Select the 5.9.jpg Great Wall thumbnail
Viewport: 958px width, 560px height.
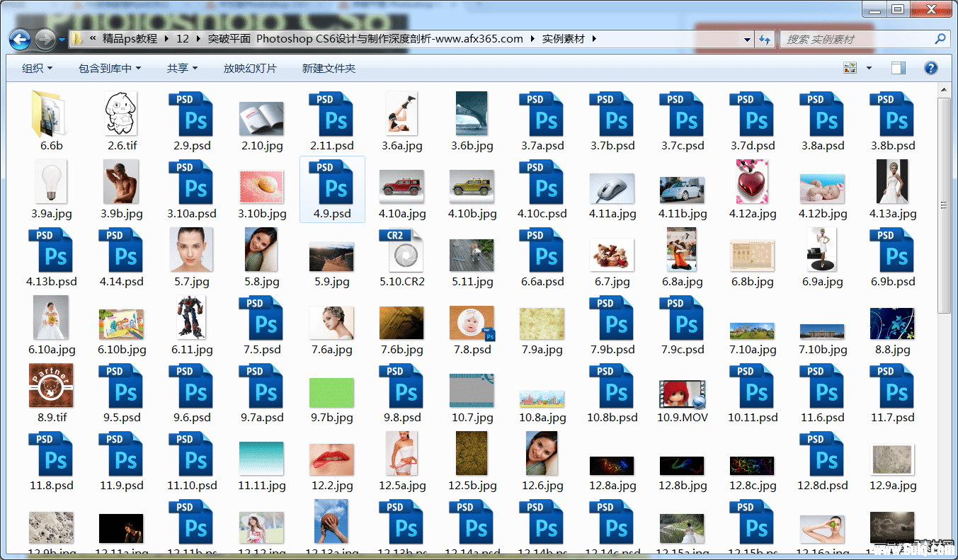click(x=331, y=256)
